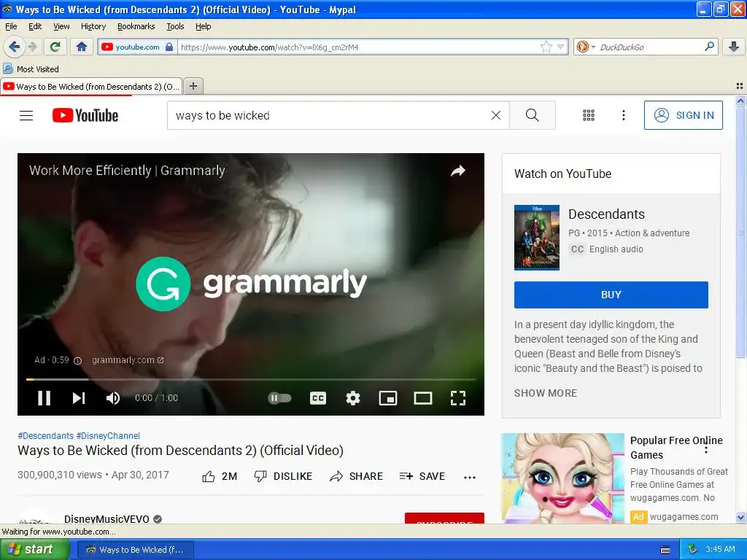The image size is (747, 560).
Task: Click SAVE to playlist button
Action: [x=422, y=476]
